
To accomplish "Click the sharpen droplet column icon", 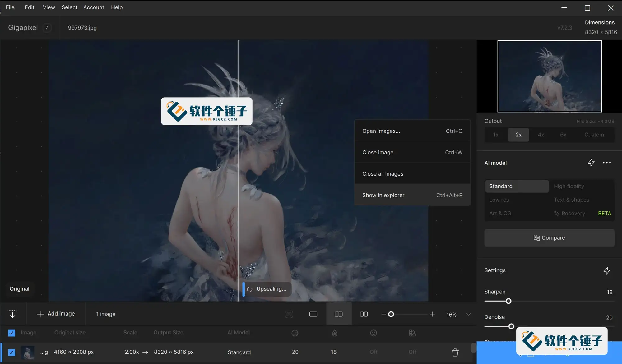I will click(x=334, y=333).
